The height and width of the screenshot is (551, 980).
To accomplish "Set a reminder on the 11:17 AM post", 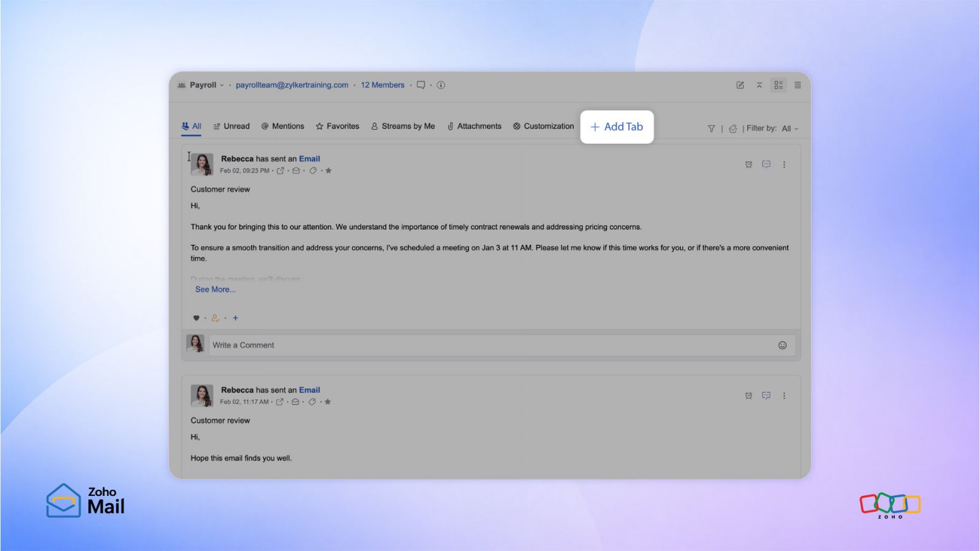I will (748, 396).
